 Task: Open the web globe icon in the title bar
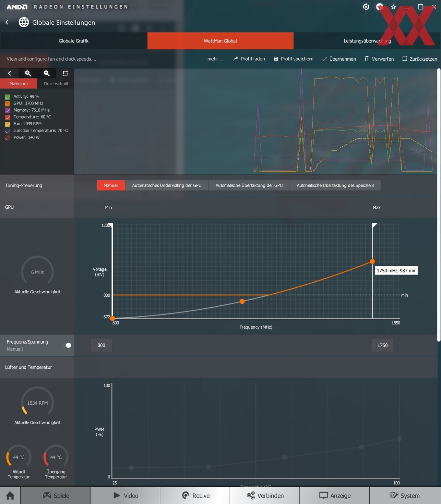380,7
